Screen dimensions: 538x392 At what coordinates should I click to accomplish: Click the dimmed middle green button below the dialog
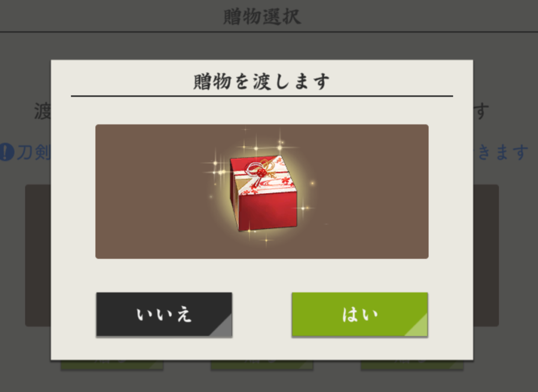coord(262,365)
